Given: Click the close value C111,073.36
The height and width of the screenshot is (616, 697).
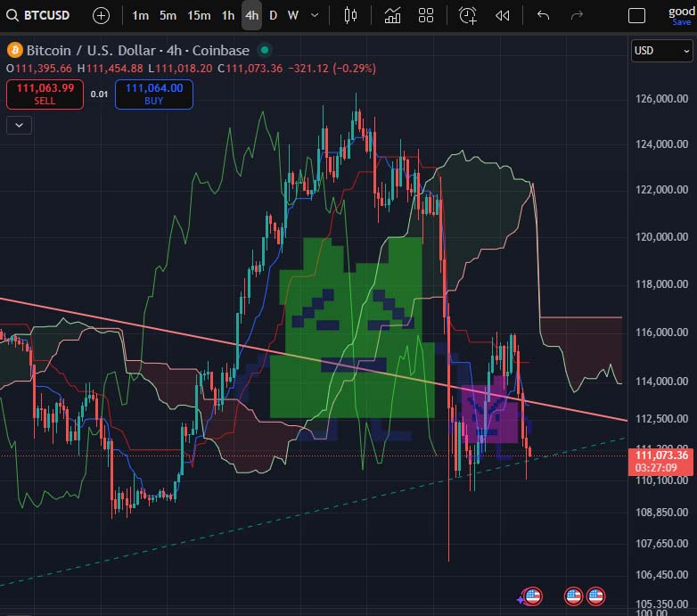Looking at the screenshot, I should [x=250, y=69].
